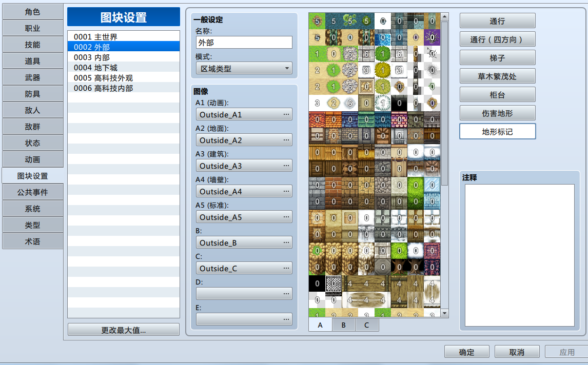Open the 敌群 tab
This screenshot has width=588, height=365.
click(x=33, y=127)
